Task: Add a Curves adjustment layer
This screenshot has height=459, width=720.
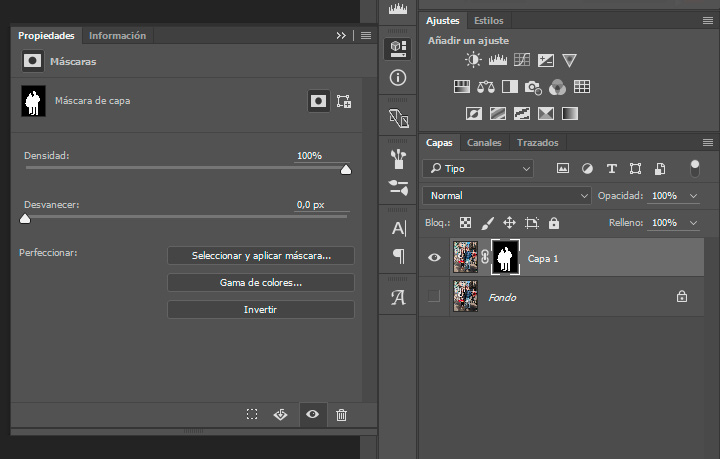Action: tap(522, 60)
